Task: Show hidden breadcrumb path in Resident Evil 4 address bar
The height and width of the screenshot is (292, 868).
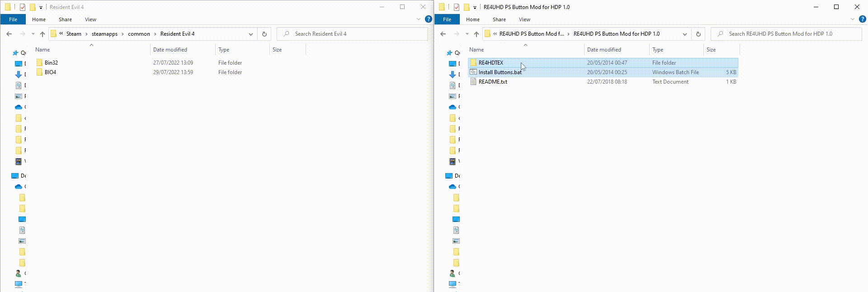Action: [61, 33]
